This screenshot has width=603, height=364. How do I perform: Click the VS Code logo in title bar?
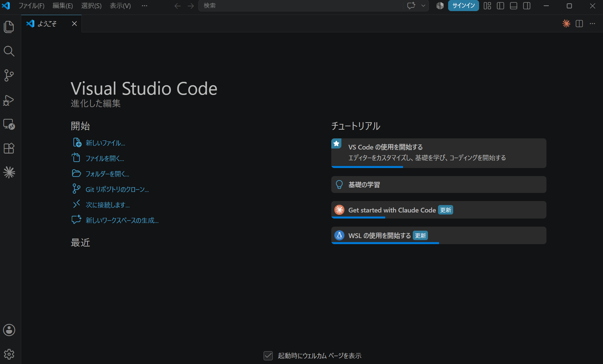(x=6, y=6)
